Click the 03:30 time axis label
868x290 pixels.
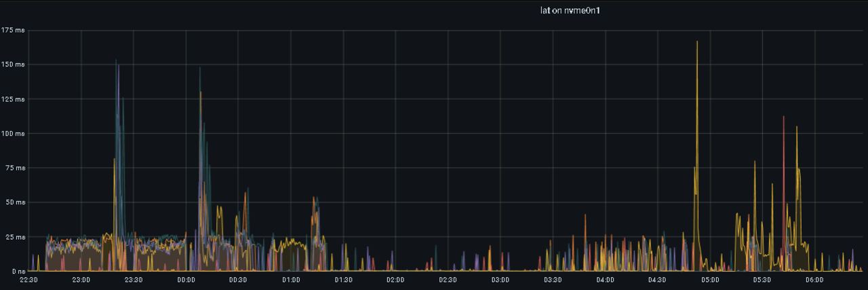click(553, 280)
